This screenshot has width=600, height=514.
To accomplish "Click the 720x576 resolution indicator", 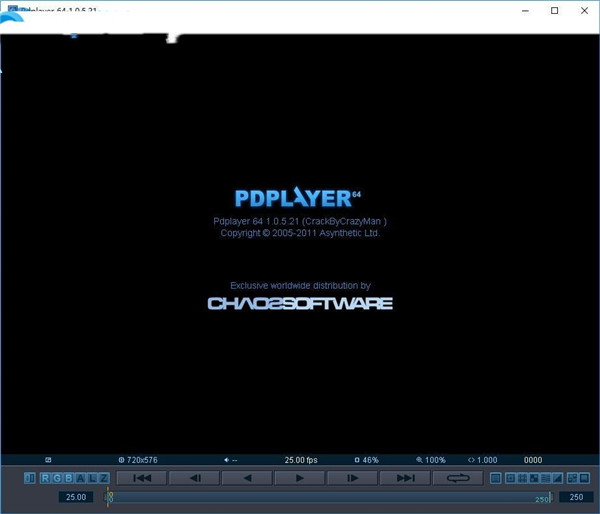I will point(138,460).
